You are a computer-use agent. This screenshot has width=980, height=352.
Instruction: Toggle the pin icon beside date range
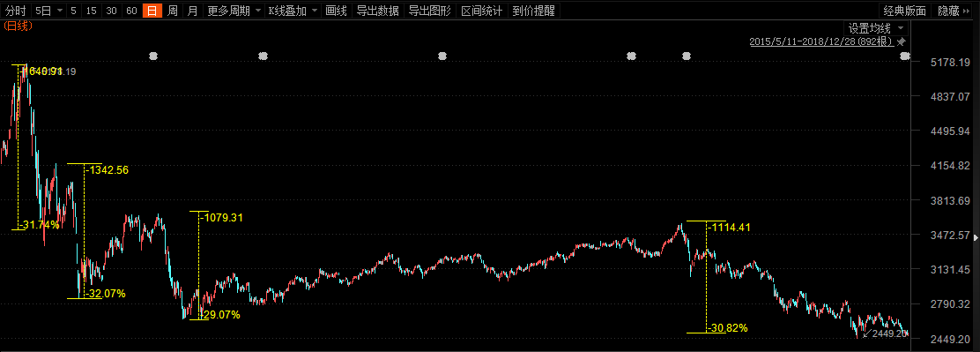pyautogui.click(x=901, y=41)
